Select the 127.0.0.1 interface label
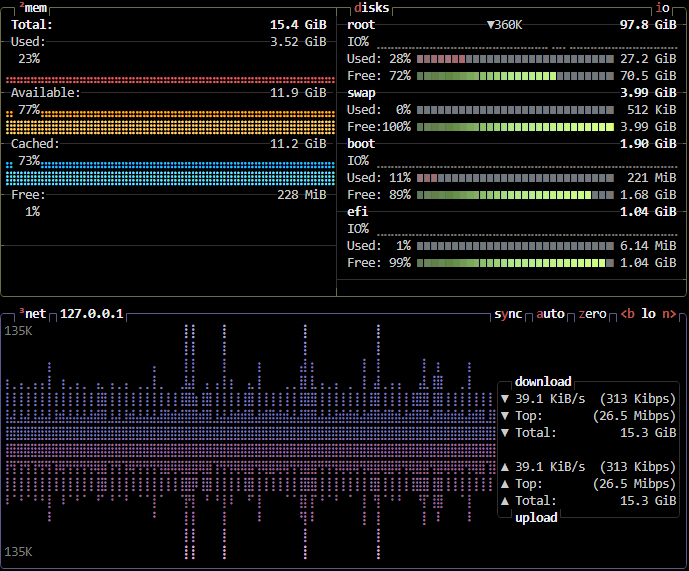Screen dimensions: 689x571 coord(91,314)
